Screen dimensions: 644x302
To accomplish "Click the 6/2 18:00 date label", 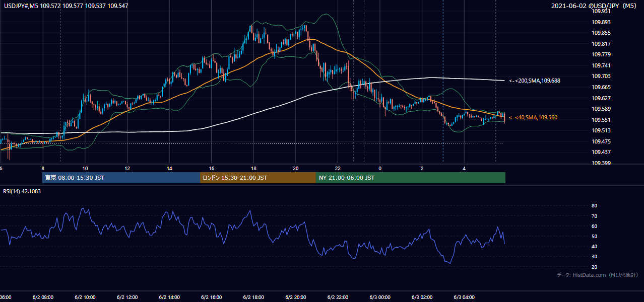I will point(254,297).
